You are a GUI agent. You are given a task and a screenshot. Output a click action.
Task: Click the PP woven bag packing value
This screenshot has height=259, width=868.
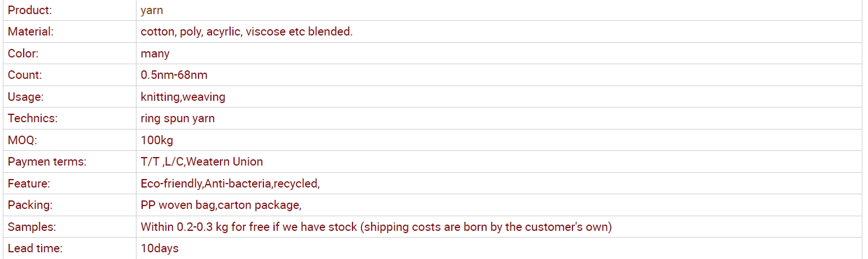click(221, 205)
